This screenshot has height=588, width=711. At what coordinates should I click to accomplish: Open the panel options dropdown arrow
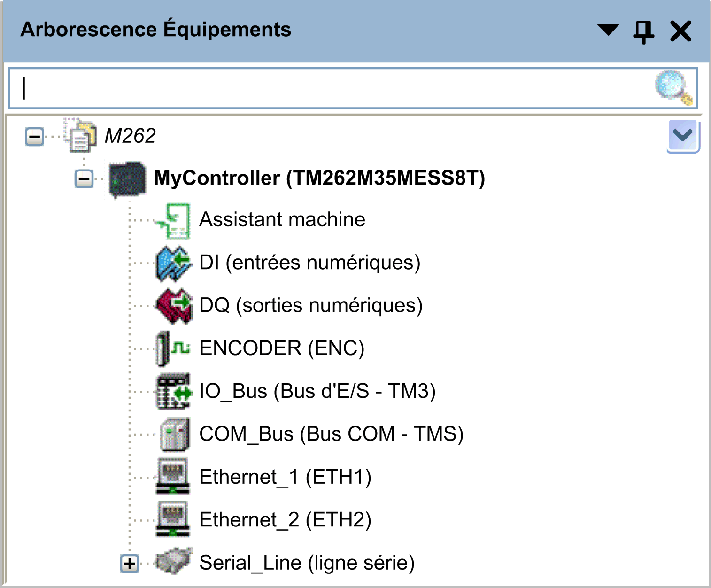coord(608,30)
